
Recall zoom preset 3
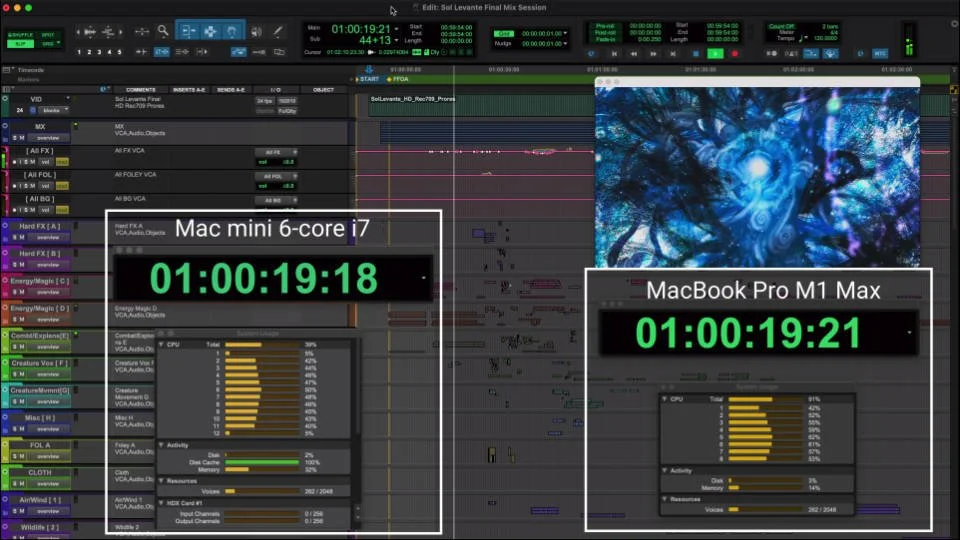click(99, 52)
